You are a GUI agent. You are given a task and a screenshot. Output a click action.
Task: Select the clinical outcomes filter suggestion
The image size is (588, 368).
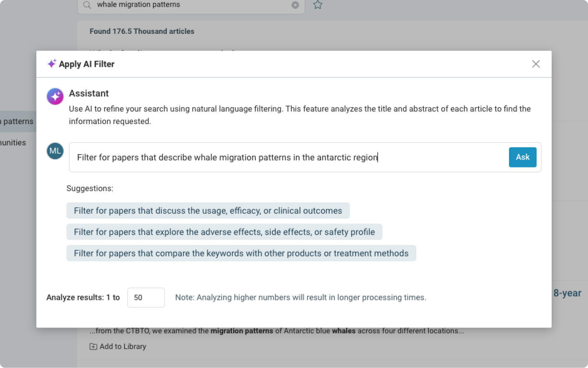(x=208, y=211)
